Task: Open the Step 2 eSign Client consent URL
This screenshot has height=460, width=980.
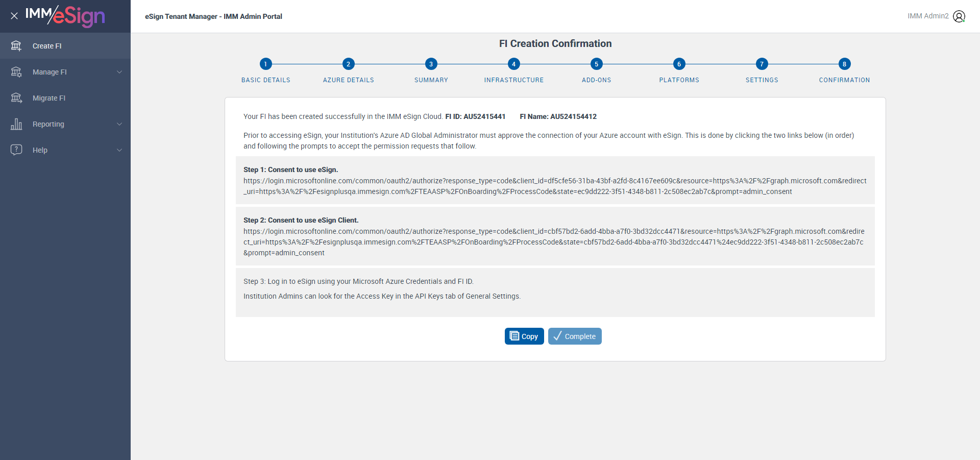Action: point(554,242)
